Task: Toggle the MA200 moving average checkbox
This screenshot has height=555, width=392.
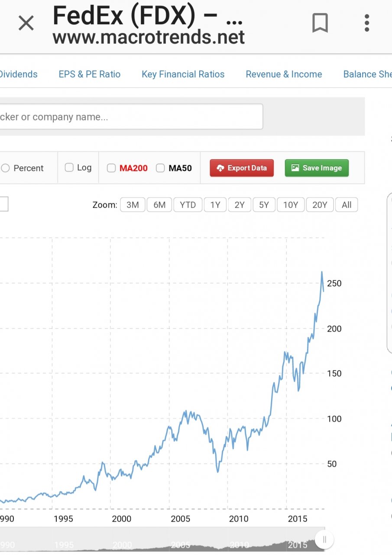Action: tap(111, 168)
